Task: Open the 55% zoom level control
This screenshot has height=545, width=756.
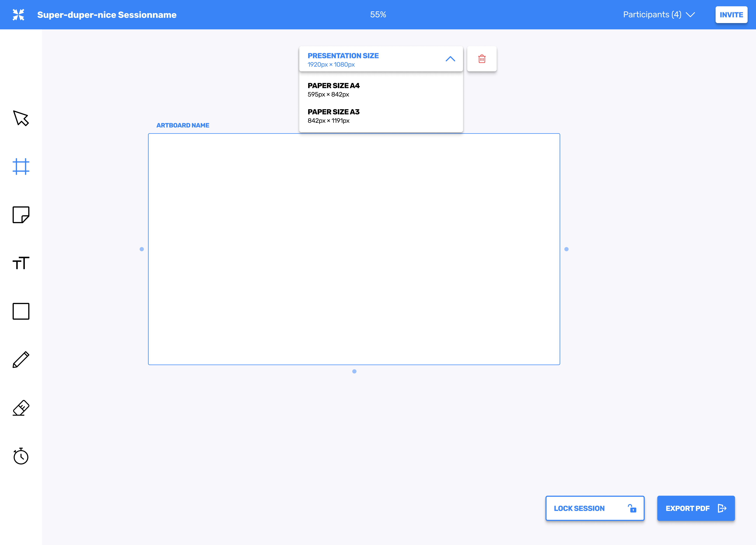Action: pos(378,15)
